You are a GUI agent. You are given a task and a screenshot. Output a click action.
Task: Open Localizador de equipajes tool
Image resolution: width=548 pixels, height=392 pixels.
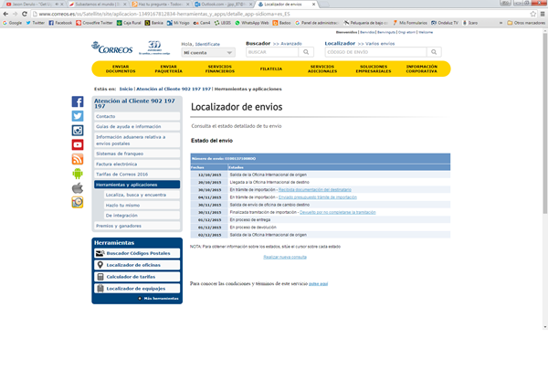coord(137,289)
